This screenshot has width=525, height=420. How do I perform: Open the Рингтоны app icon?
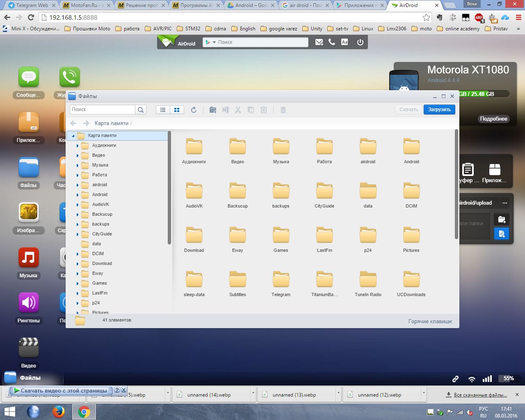click(28, 303)
